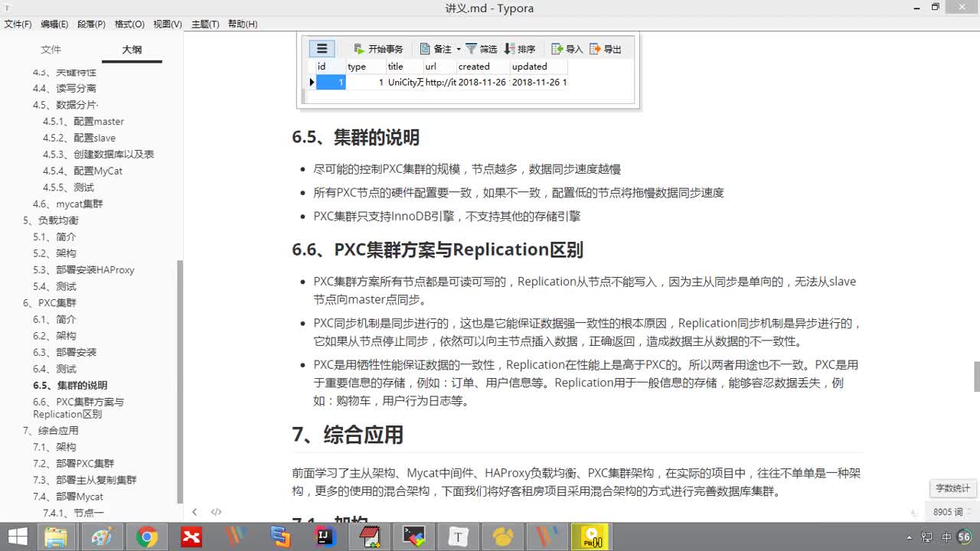Click the Chinese IME indicator in tray
Screen dimensions: 980x551
point(947,537)
